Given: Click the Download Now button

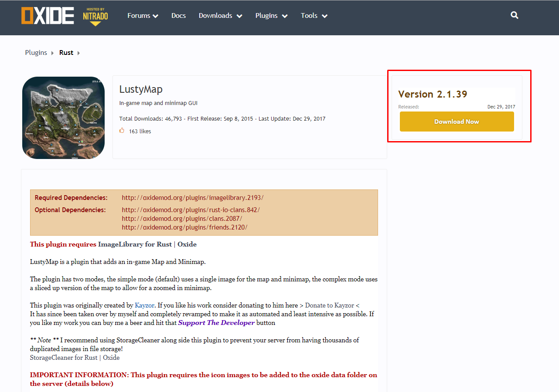Looking at the screenshot, I should [457, 122].
